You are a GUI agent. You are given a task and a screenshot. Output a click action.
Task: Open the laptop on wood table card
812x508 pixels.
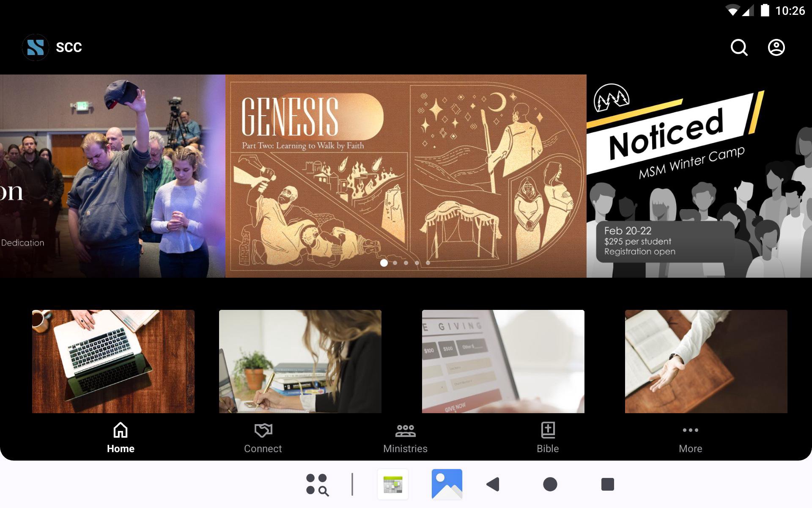(113, 361)
